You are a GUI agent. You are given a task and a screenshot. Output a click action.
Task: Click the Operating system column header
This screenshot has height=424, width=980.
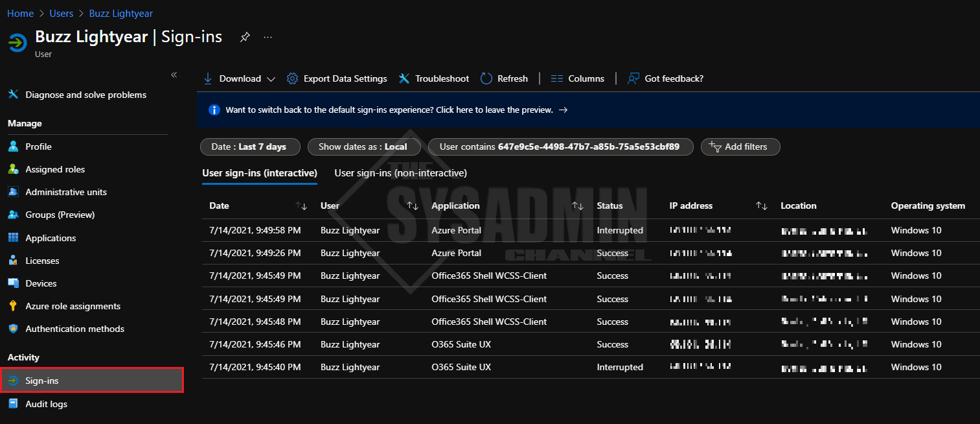coord(928,206)
